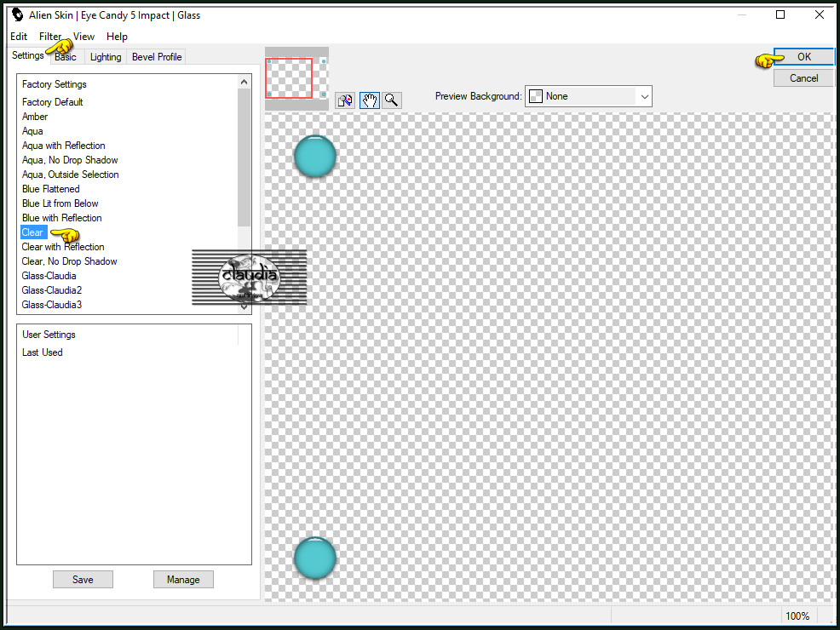Click the OK button
The height and width of the screenshot is (630, 840).
tap(803, 57)
